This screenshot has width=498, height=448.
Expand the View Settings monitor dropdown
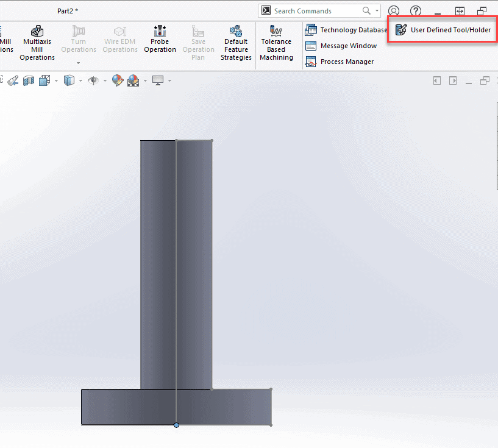(169, 80)
